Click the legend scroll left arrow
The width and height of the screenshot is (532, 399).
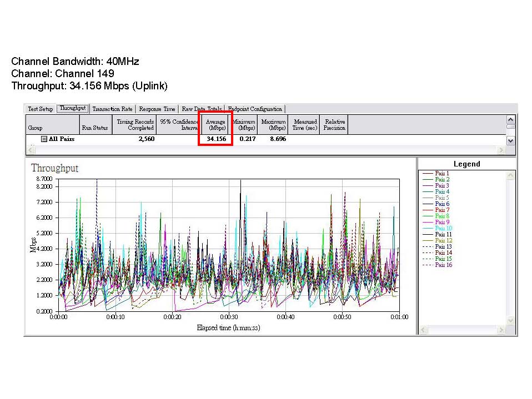tap(423, 330)
